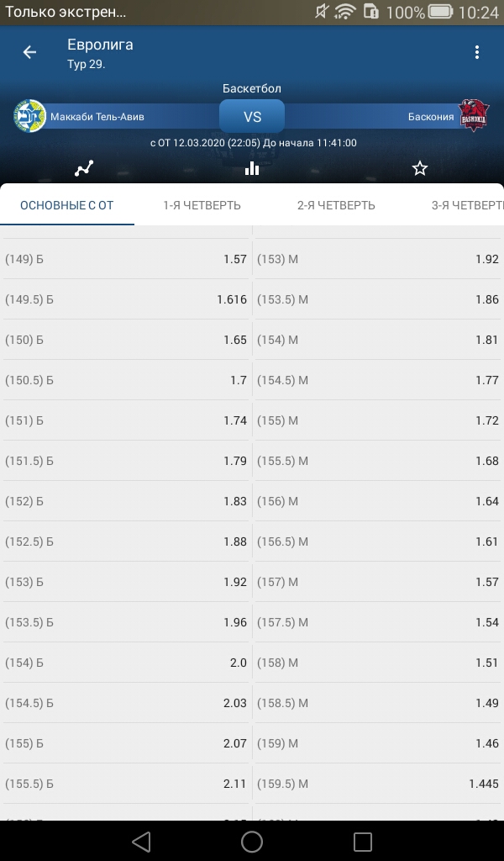
Task: Tap Android home navigation button
Action: [252, 841]
